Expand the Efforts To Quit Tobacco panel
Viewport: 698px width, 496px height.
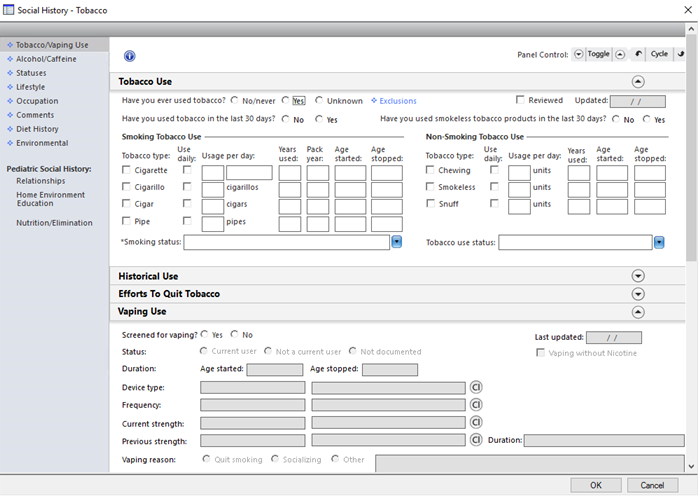coord(638,294)
